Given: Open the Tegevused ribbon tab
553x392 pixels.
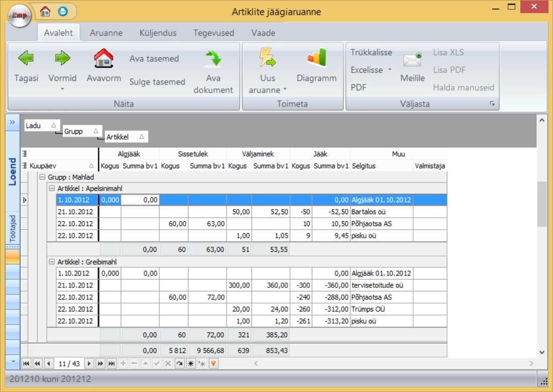Looking at the screenshot, I should click(214, 33).
